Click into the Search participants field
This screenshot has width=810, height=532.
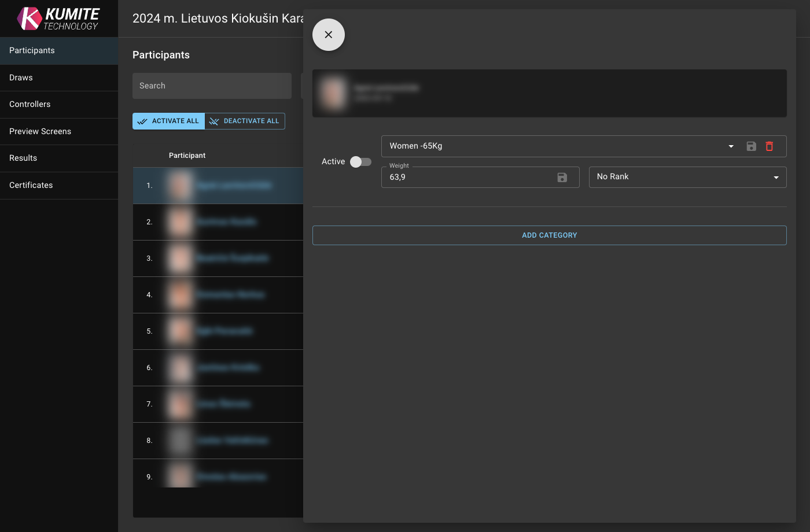click(212, 86)
